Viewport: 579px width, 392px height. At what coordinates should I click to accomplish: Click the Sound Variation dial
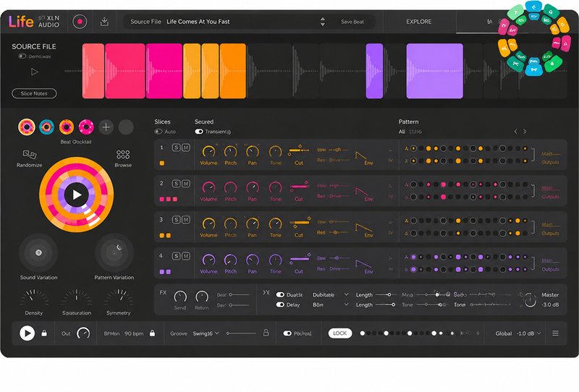(x=38, y=253)
